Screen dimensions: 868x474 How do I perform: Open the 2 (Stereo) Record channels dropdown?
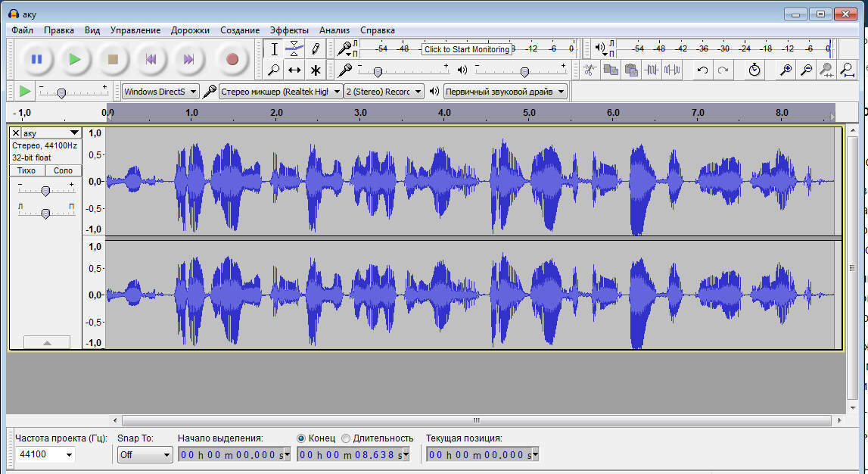(384, 92)
